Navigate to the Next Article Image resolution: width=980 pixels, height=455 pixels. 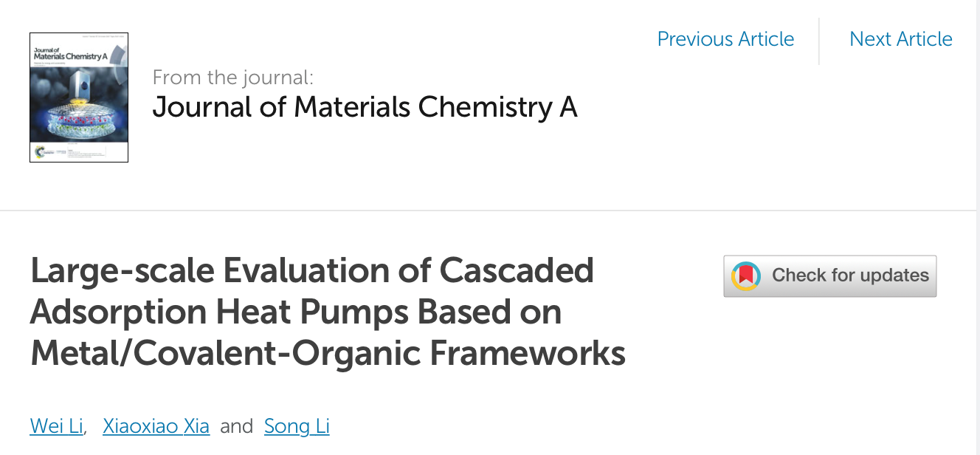point(901,39)
